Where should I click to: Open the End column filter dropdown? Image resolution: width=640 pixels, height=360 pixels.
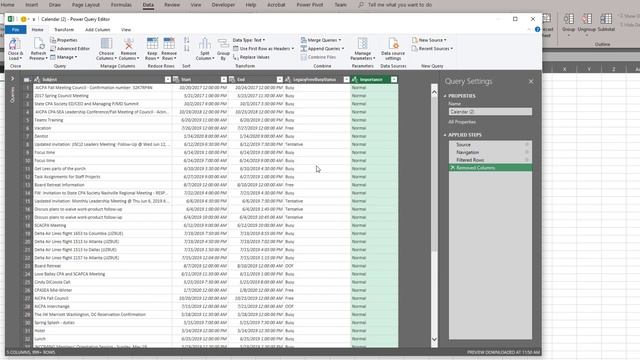pos(280,80)
